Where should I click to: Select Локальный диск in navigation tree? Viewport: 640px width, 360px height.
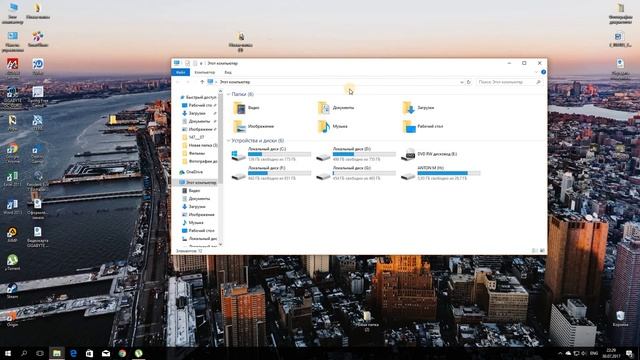pos(199,238)
